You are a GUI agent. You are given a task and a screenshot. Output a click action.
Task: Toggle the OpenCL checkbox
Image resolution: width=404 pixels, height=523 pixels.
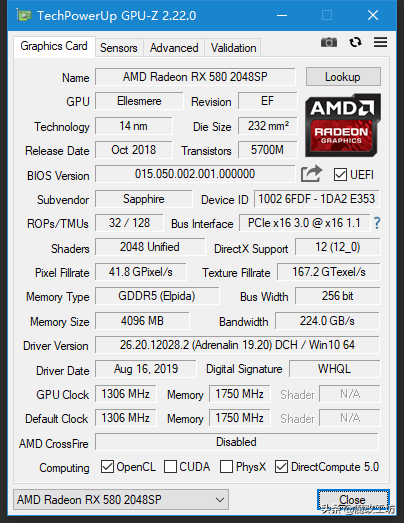[107, 467]
